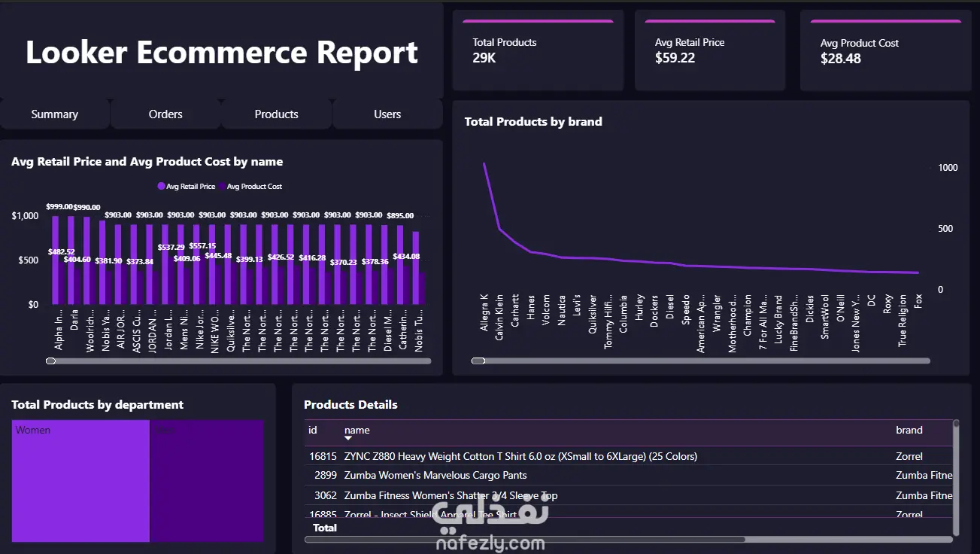Select the dark purple Men treemap block
This screenshot has height=554, width=980.
207,480
